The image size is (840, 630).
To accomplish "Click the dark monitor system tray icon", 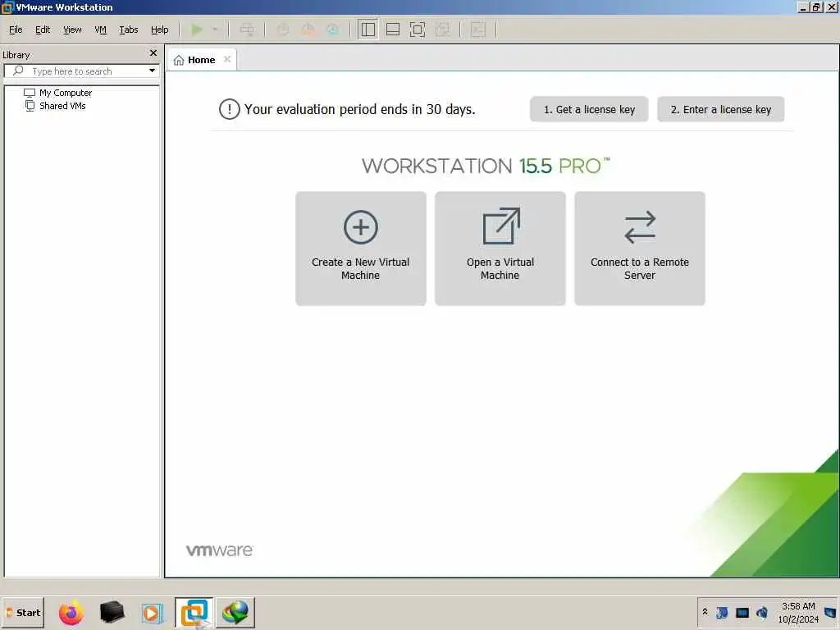I will coord(742,612).
